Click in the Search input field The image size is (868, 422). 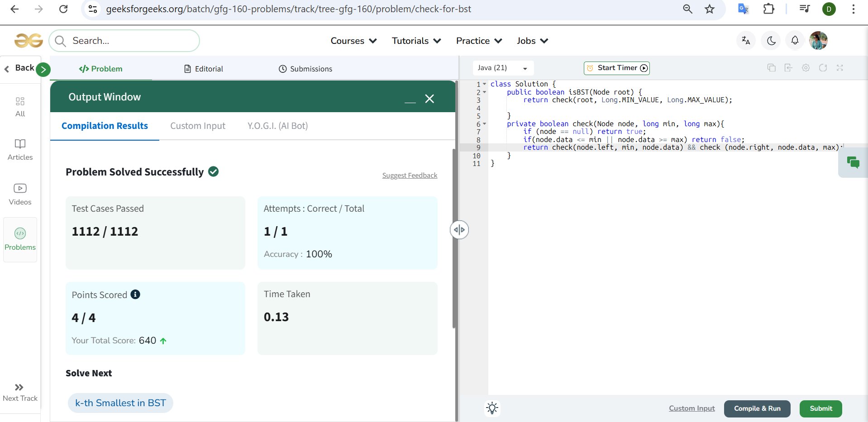[x=131, y=41]
